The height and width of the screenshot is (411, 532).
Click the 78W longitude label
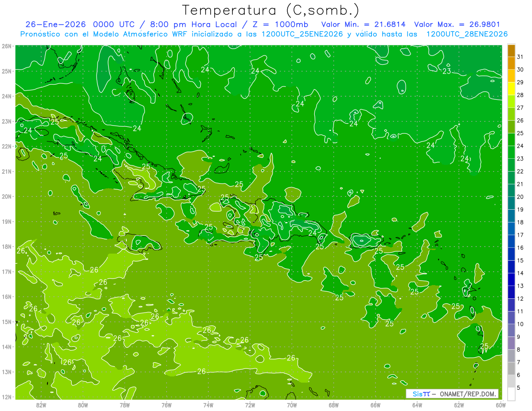[x=125, y=405]
